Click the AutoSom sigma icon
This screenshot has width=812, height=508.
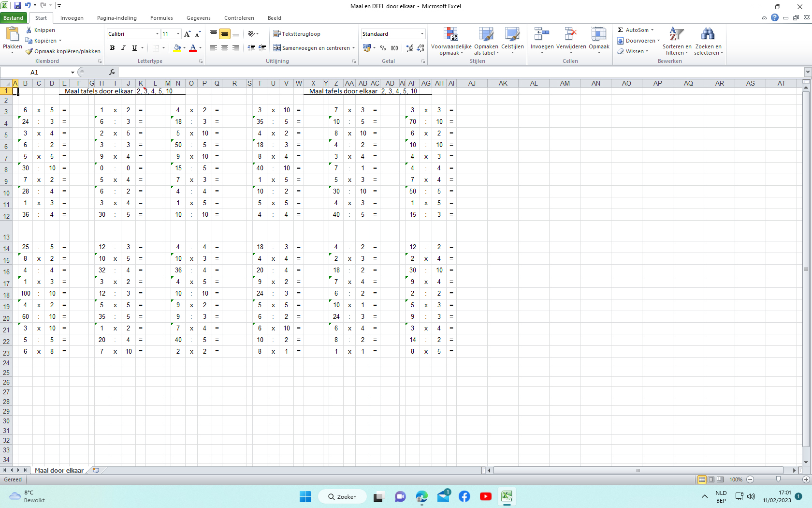[x=621, y=30]
